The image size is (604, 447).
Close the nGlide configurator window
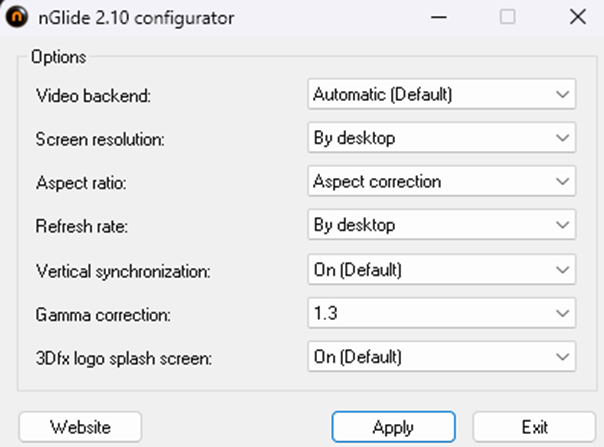point(577,17)
